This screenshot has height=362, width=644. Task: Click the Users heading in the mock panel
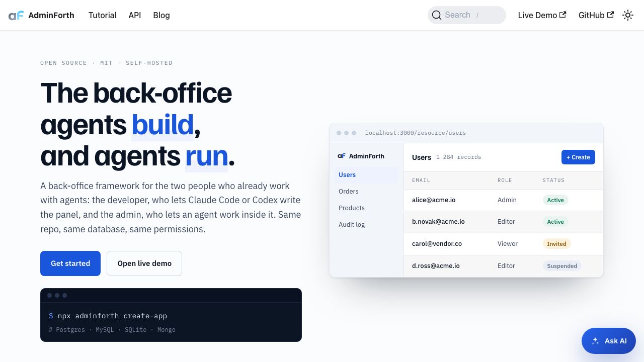[x=422, y=157]
